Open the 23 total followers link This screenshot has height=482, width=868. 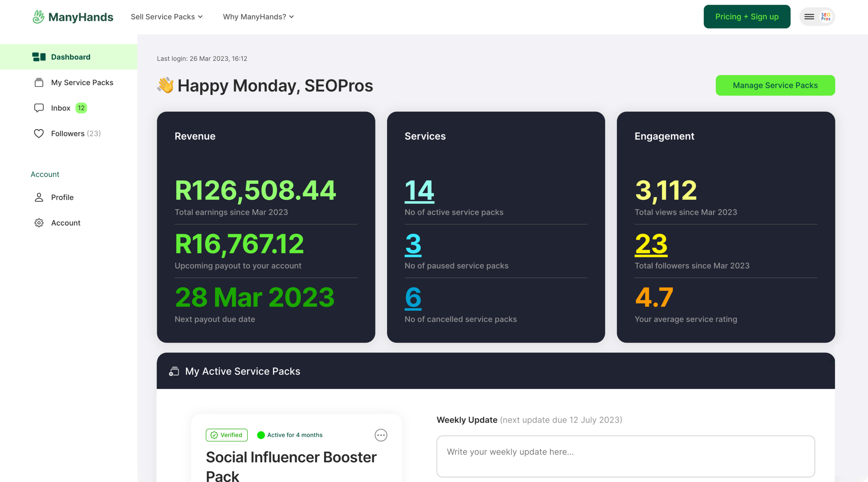[651, 244]
